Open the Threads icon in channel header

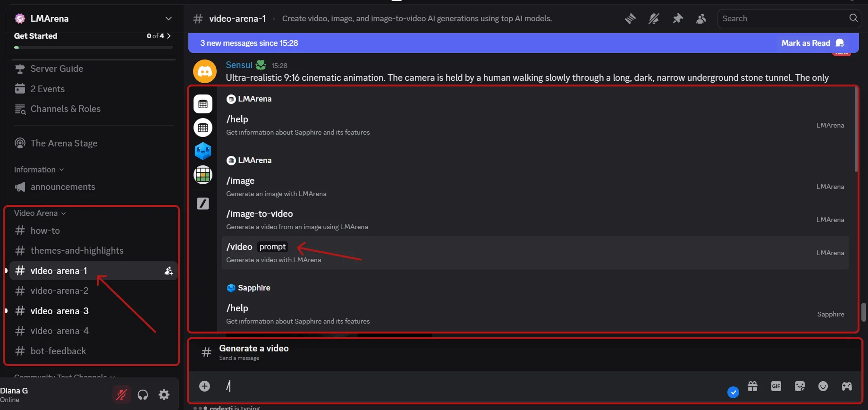pyautogui.click(x=630, y=18)
